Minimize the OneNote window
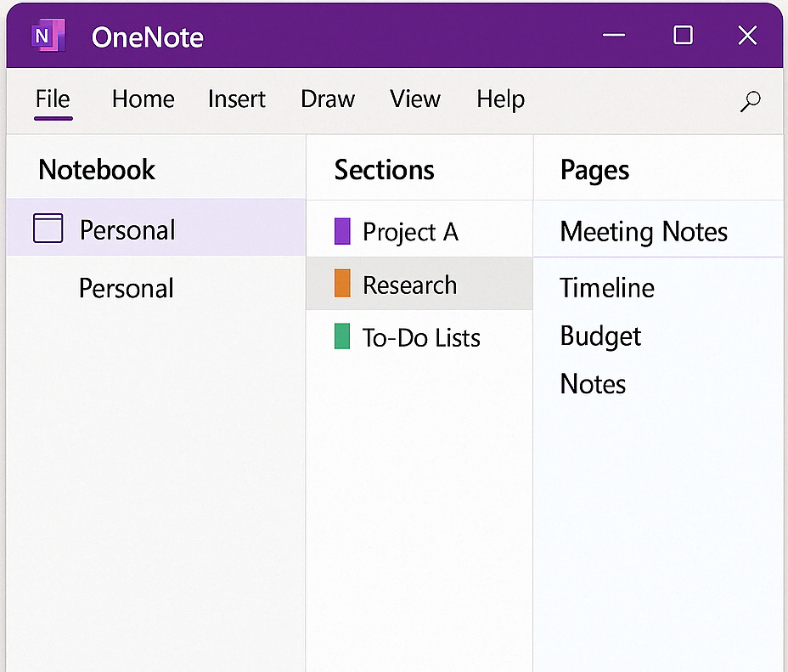Image resolution: width=788 pixels, height=672 pixels. (x=614, y=35)
